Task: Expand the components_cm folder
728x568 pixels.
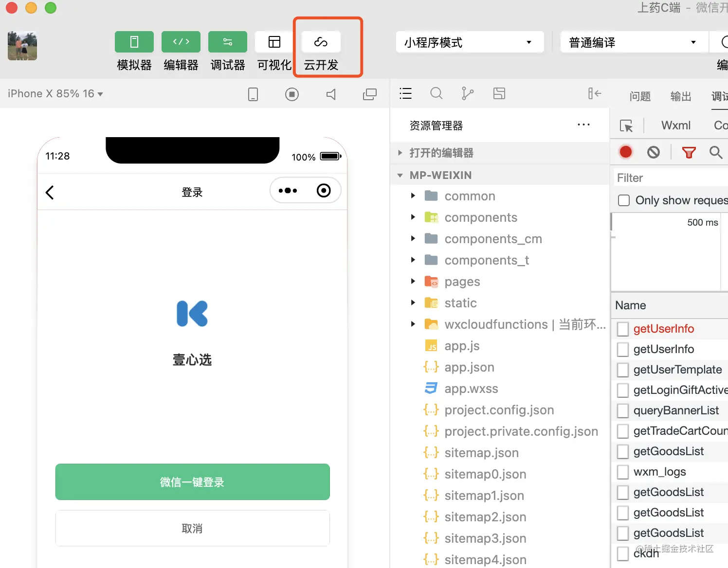Action: click(413, 238)
